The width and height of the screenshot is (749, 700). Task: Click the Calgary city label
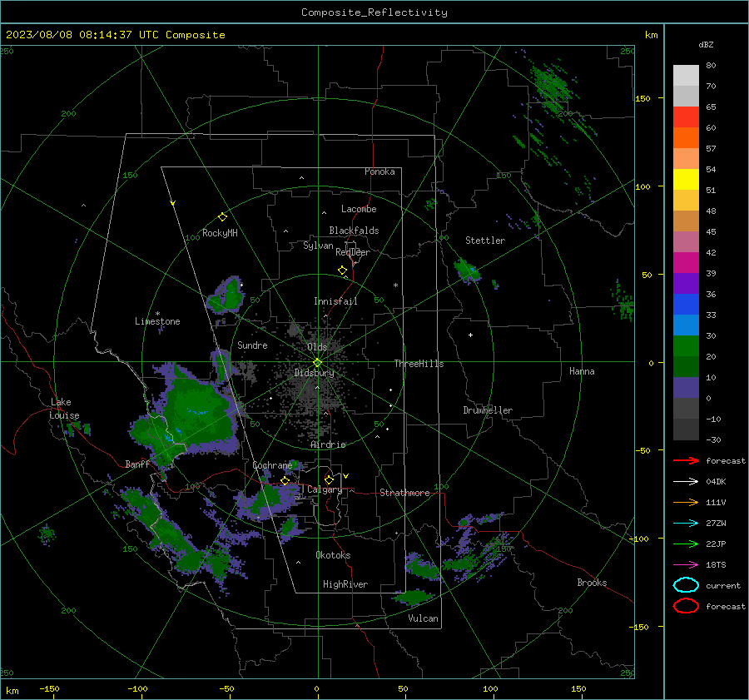pyautogui.click(x=325, y=489)
